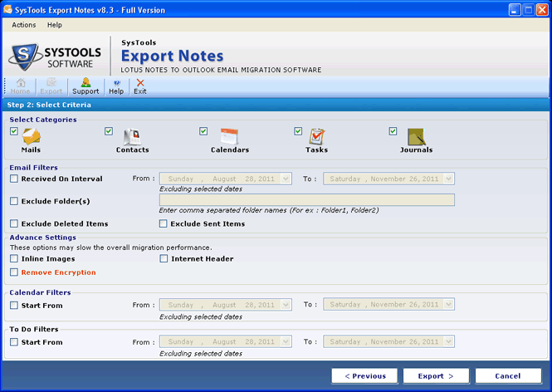The width and height of the screenshot is (552, 392).
Task: Open Email Filters From date dropdown
Action: pos(286,179)
